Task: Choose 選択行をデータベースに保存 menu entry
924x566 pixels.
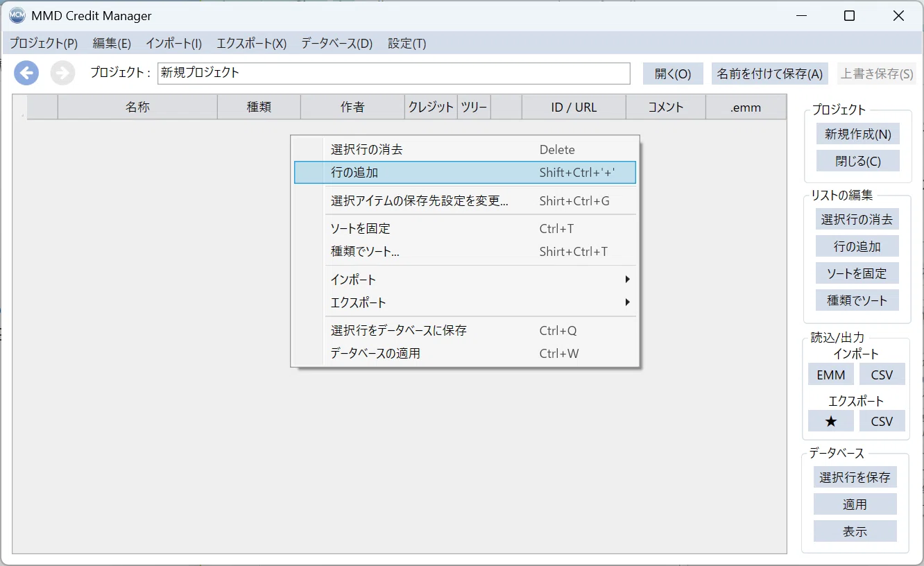Action: click(x=465, y=331)
